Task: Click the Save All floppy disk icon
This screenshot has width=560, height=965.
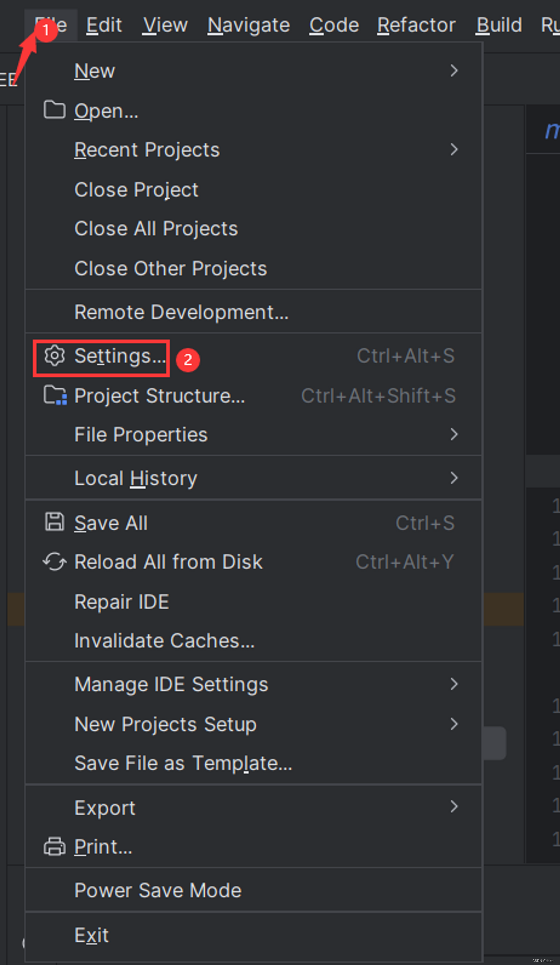Action: click(54, 522)
